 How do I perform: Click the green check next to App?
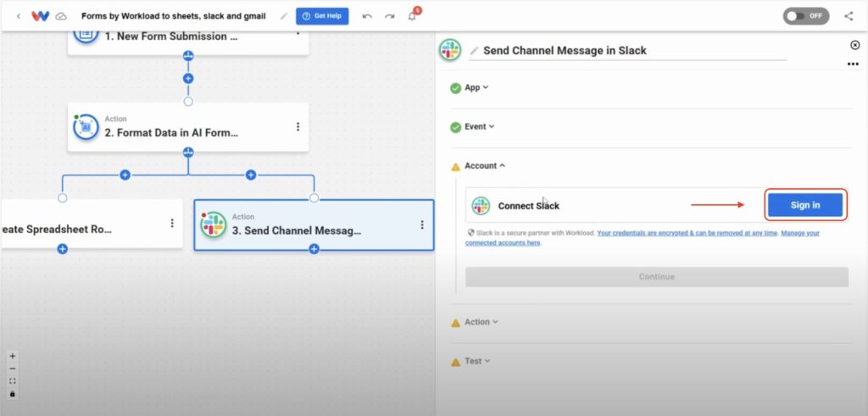455,88
